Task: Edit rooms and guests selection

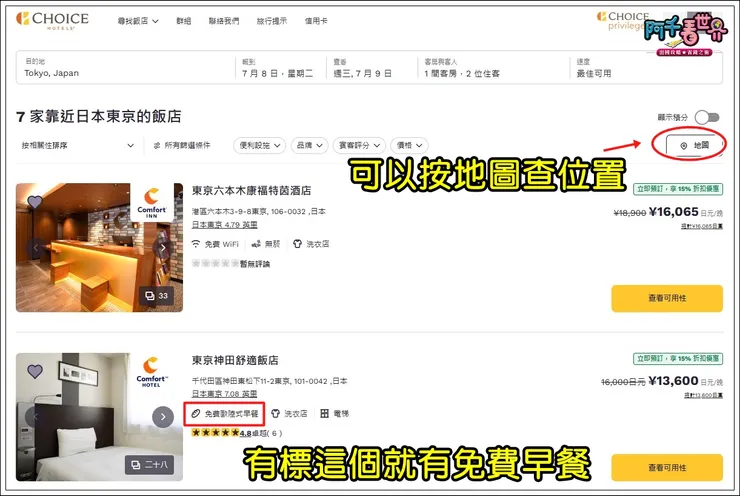Action: pyautogui.click(x=493, y=68)
